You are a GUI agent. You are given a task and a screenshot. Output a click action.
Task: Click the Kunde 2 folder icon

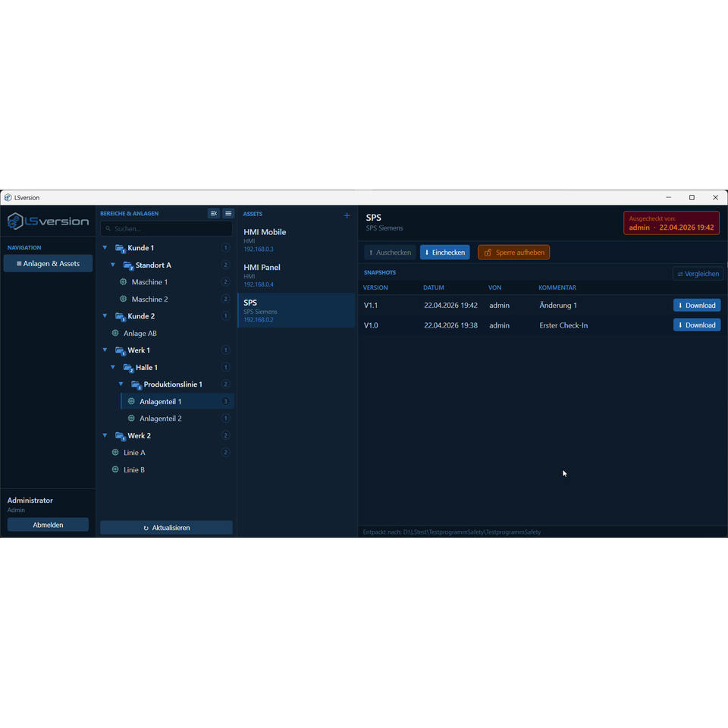click(x=120, y=317)
